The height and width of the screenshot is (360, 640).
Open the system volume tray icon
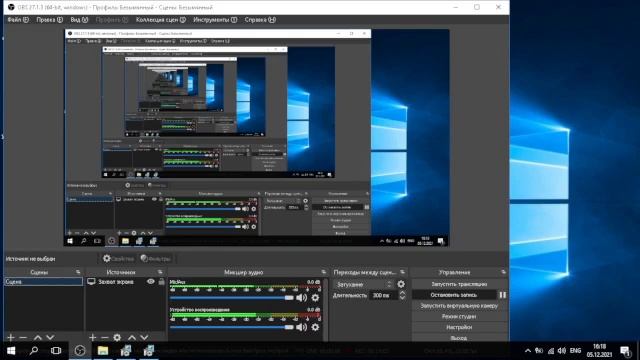562,351
